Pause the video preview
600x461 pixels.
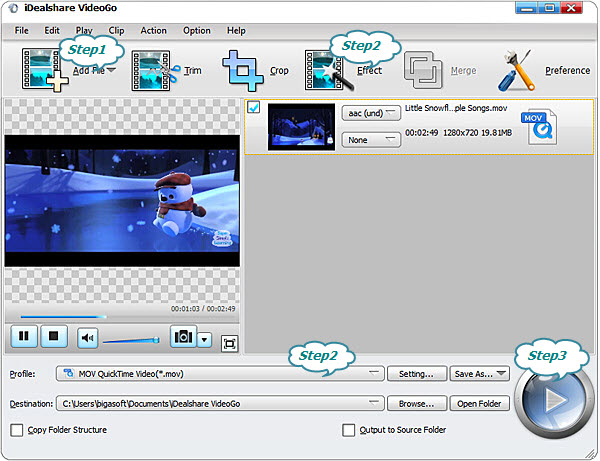click(24, 336)
